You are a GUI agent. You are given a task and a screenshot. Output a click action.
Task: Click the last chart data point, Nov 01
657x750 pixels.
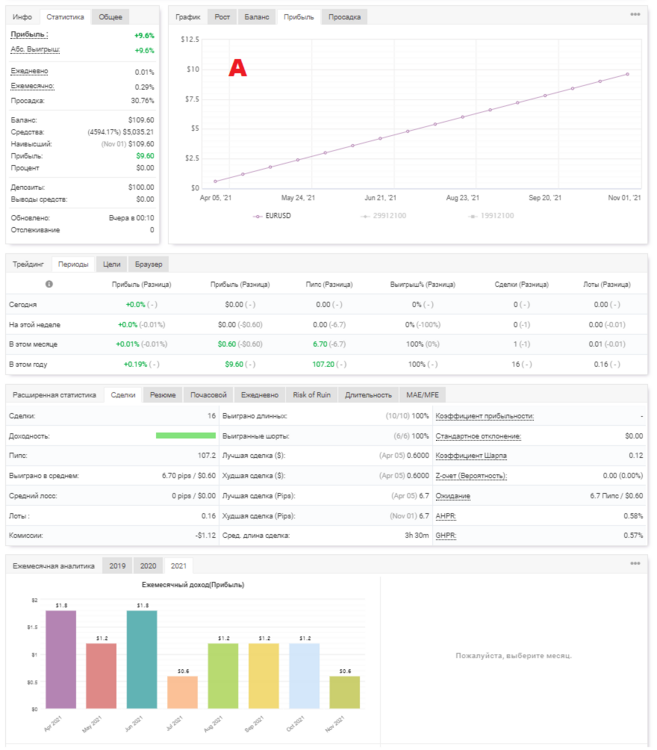point(627,74)
